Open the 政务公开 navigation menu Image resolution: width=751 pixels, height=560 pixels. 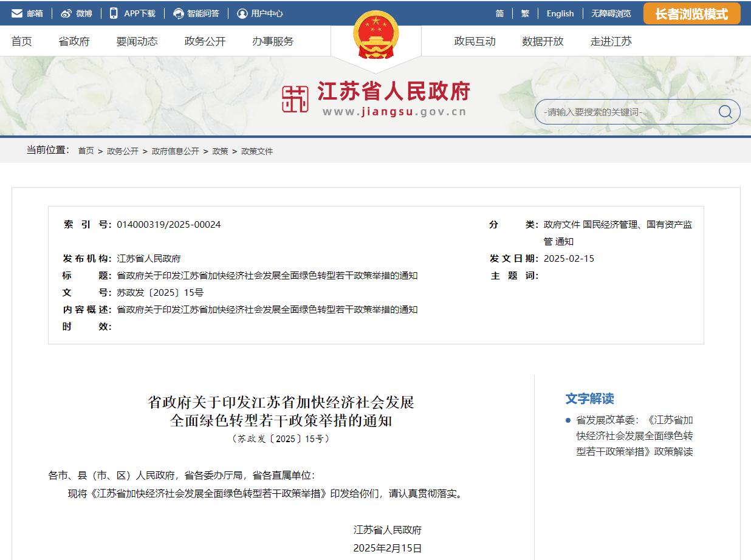coord(205,41)
